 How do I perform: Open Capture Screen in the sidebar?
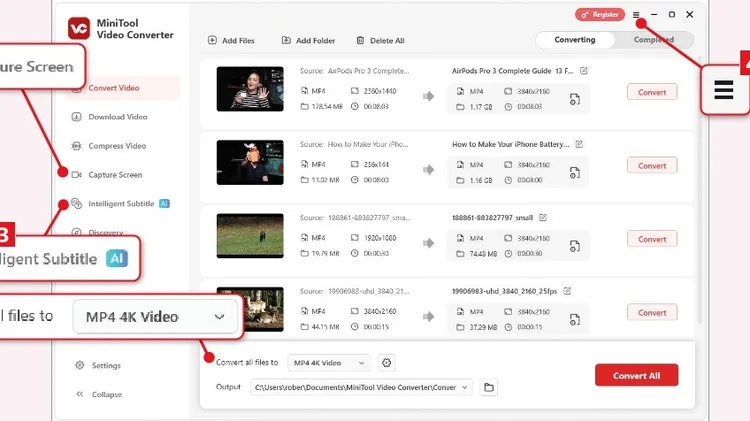pyautogui.click(x=115, y=175)
